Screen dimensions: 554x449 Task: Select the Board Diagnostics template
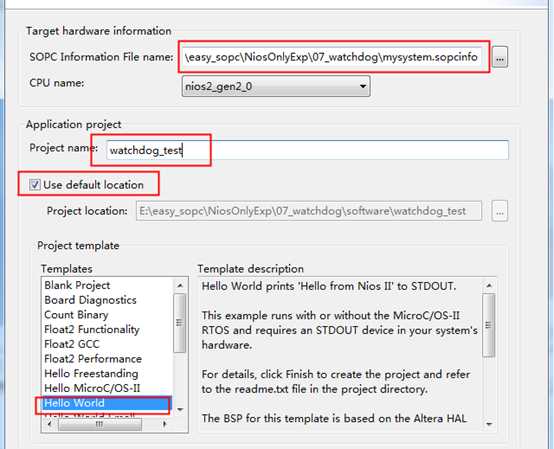click(107, 300)
